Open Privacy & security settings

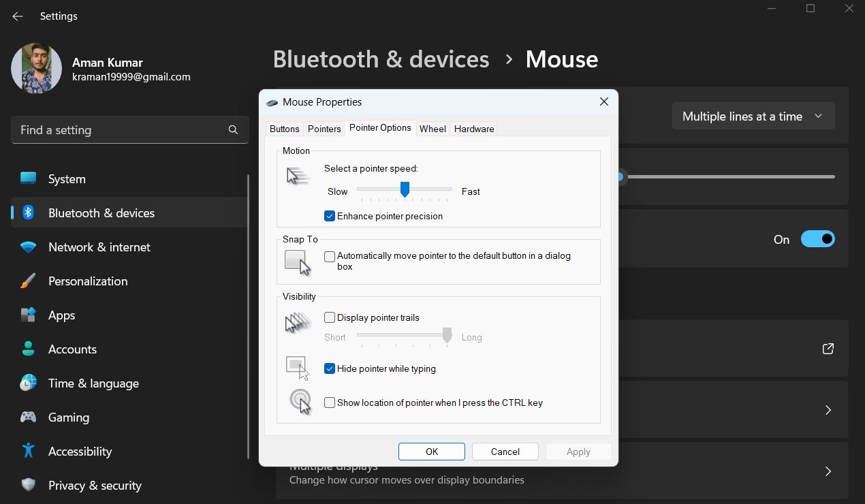coord(129,485)
